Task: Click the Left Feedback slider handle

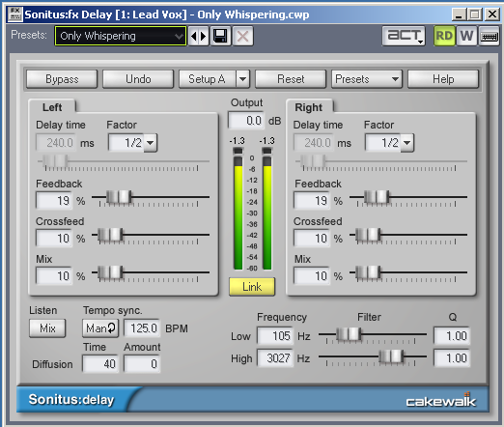Action: [119, 197]
